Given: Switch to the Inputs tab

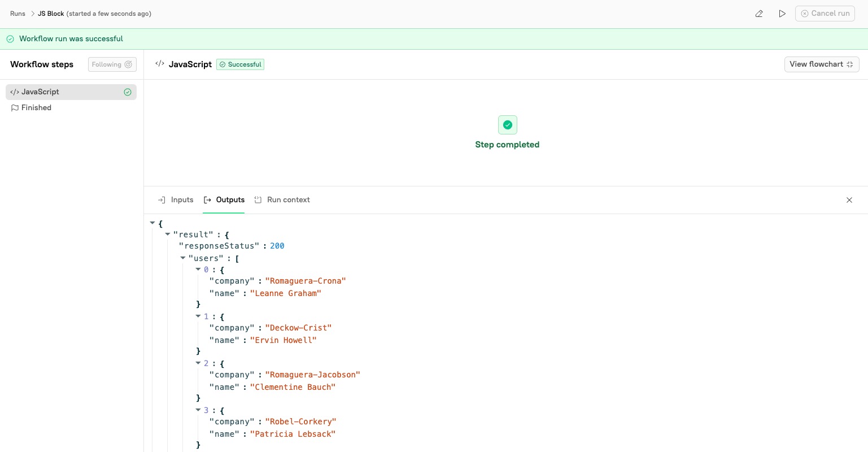Looking at the screenshot, I should pyautogui.click(x=176, y=200).
